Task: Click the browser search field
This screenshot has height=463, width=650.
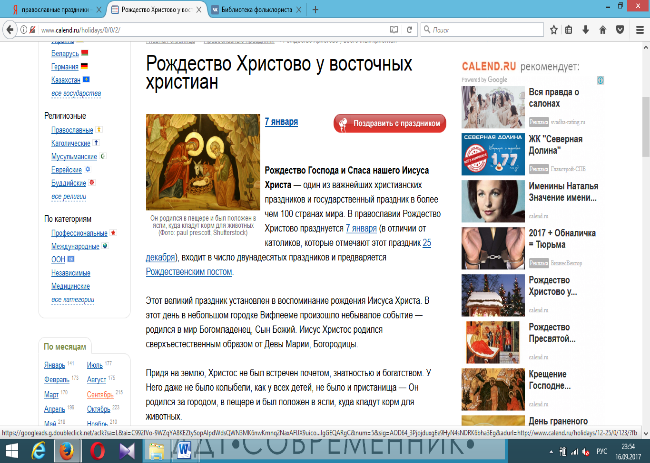Action: (482, 29)
